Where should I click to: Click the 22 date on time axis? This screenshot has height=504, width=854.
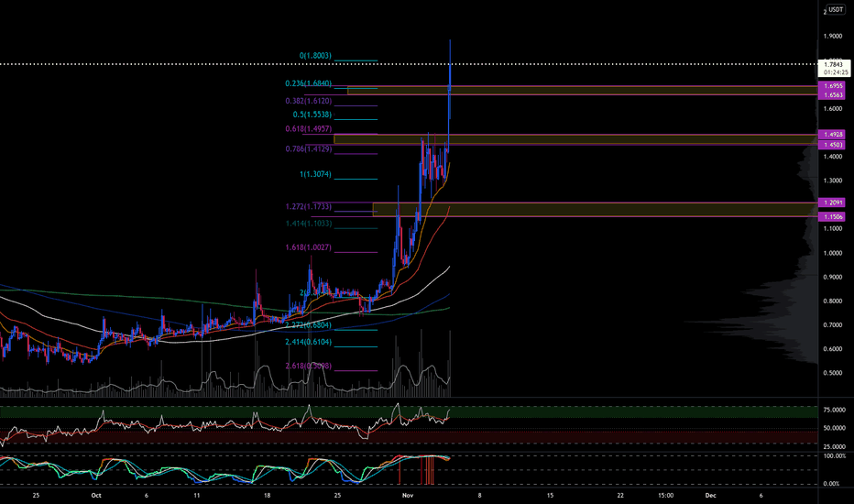[x=620, y=495]
